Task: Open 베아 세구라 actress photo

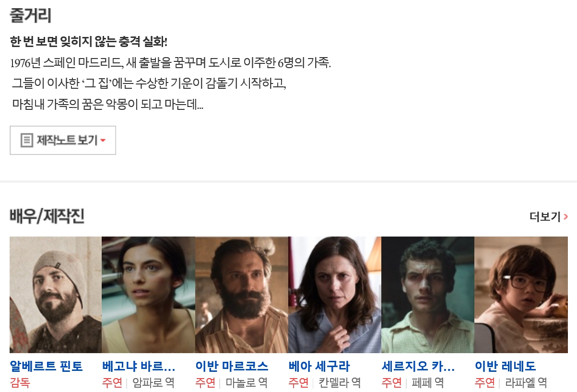Action: (335, 295)
